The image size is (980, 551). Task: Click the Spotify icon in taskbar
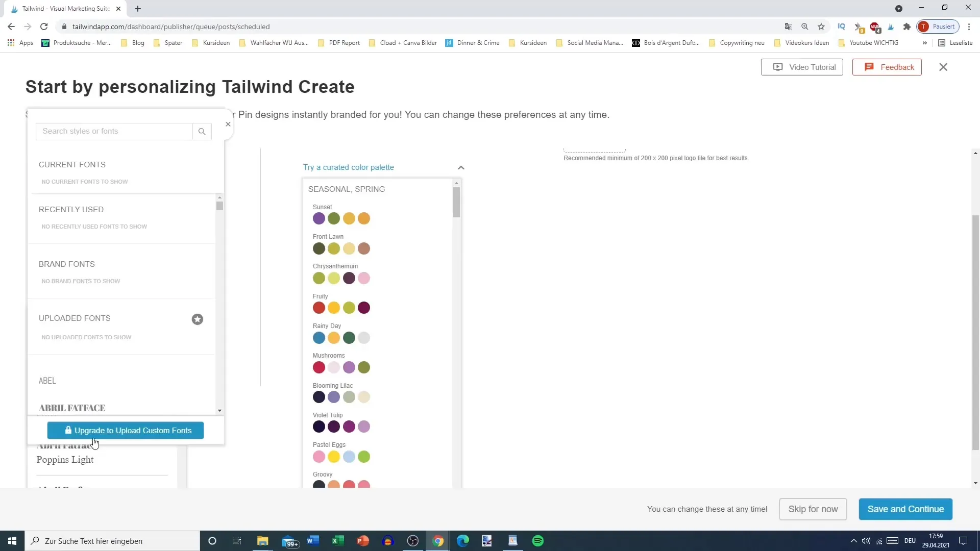pos(538,540)
